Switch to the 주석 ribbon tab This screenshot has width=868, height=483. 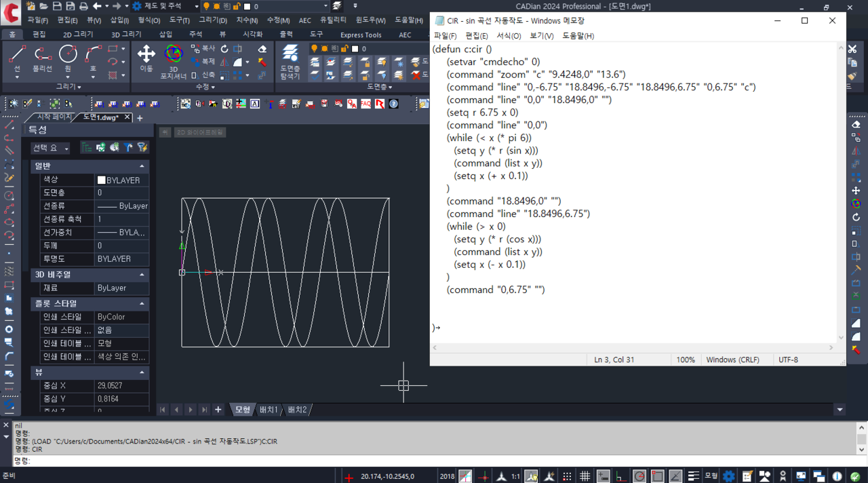pyautogui.click(x=195, y=35)
